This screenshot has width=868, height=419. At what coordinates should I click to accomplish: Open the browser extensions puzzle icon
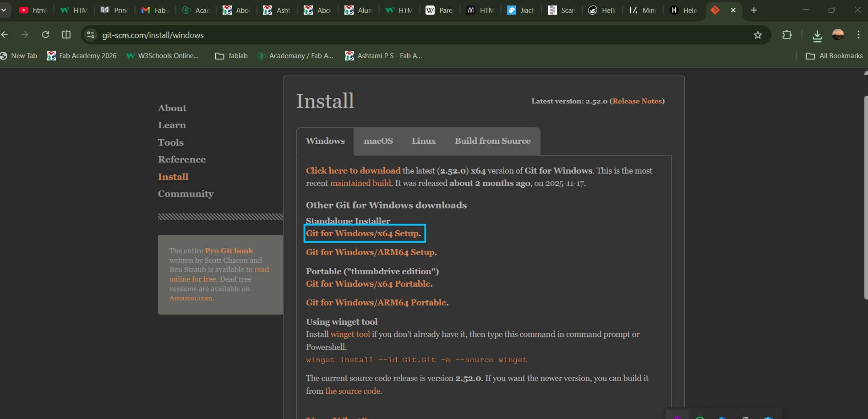coord(787,35)
